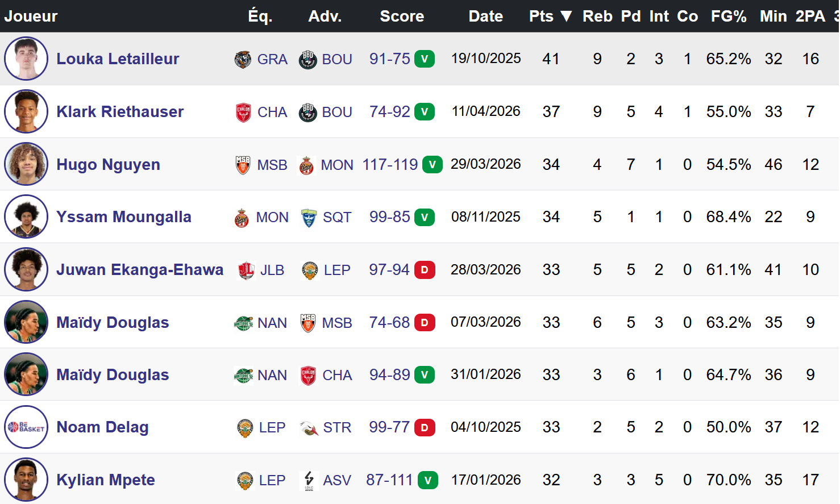Click the MSB team logo for Hugo Nguyen
Screen dimensions: 840x504
click(x=243, y=165)
